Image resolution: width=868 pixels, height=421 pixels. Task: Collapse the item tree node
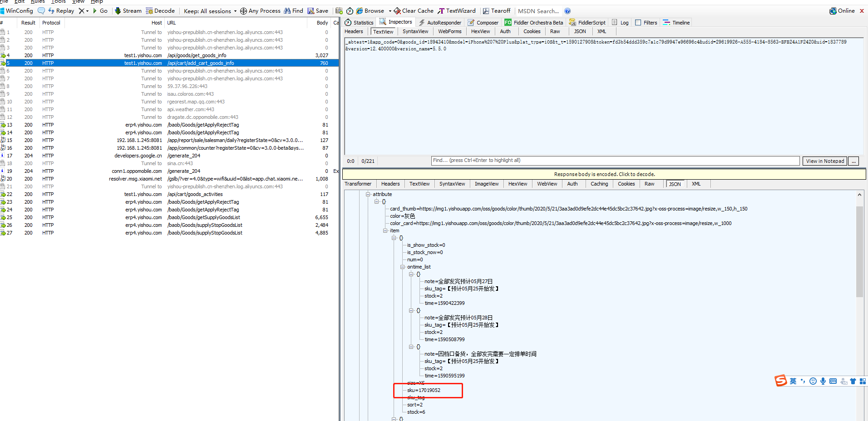tap(385, 230)
